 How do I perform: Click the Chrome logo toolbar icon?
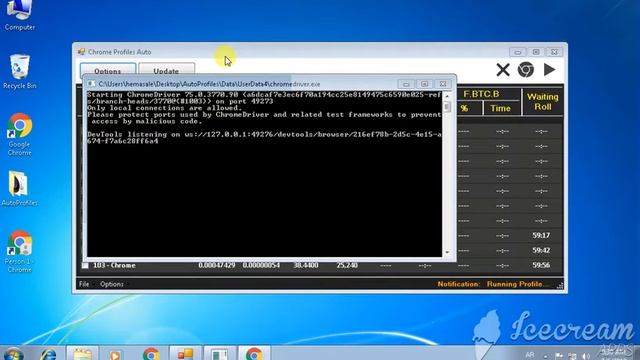(x=526, y=70)
